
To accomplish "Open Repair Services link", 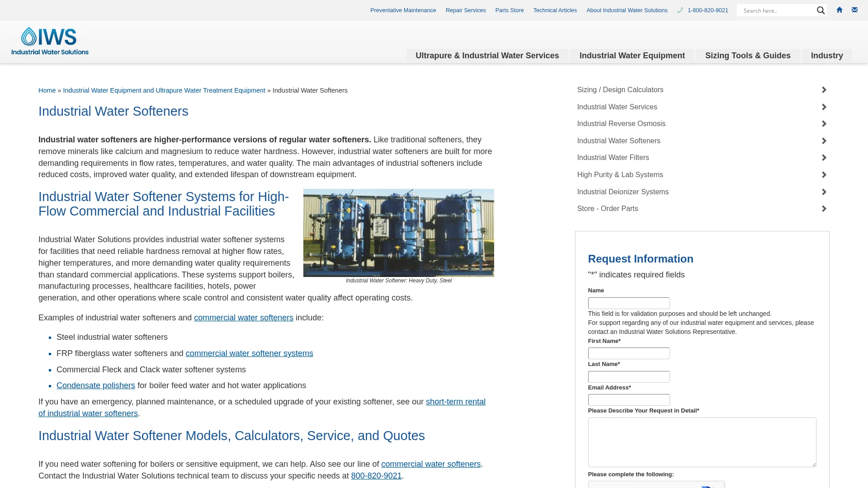I will point(465,10).
